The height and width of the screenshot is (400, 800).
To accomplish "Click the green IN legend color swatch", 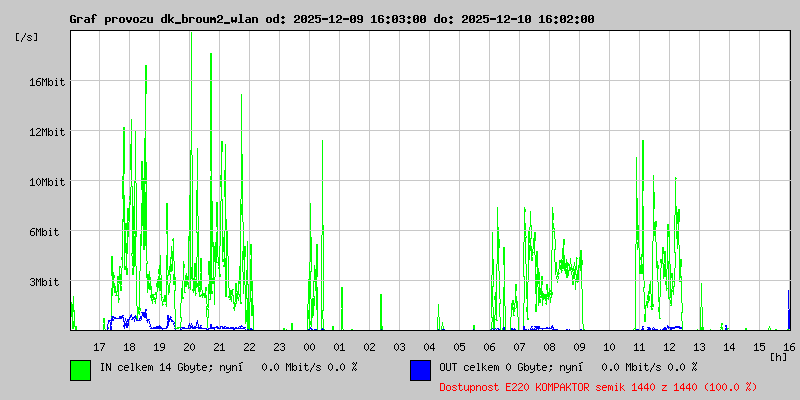I will (80, 370).
